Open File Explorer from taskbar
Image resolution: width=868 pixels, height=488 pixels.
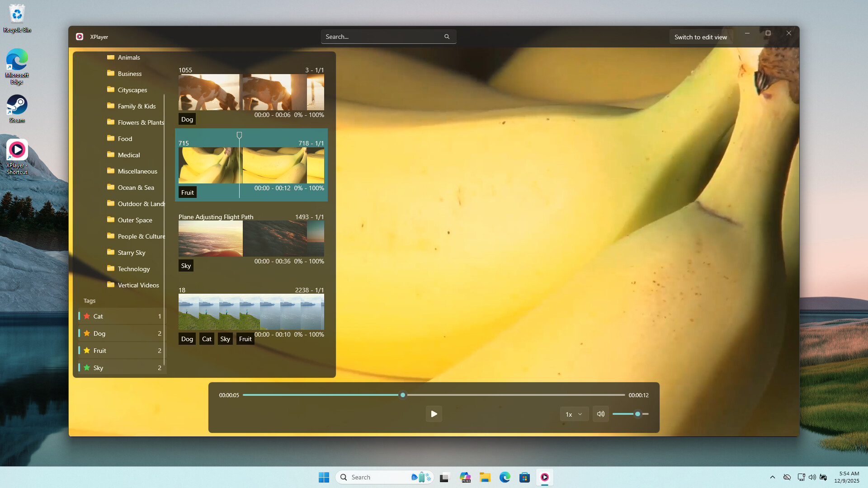[485, 477]
